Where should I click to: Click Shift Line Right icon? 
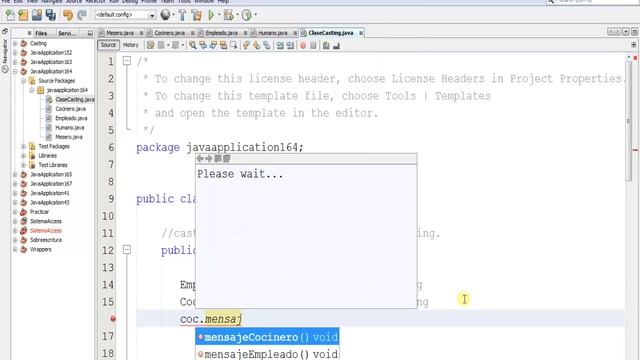[290, 45]
